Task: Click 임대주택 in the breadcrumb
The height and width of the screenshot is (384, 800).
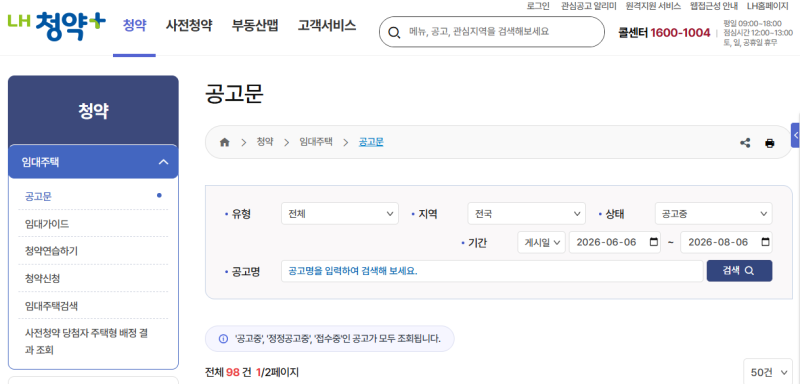Action: pos(316,142)
